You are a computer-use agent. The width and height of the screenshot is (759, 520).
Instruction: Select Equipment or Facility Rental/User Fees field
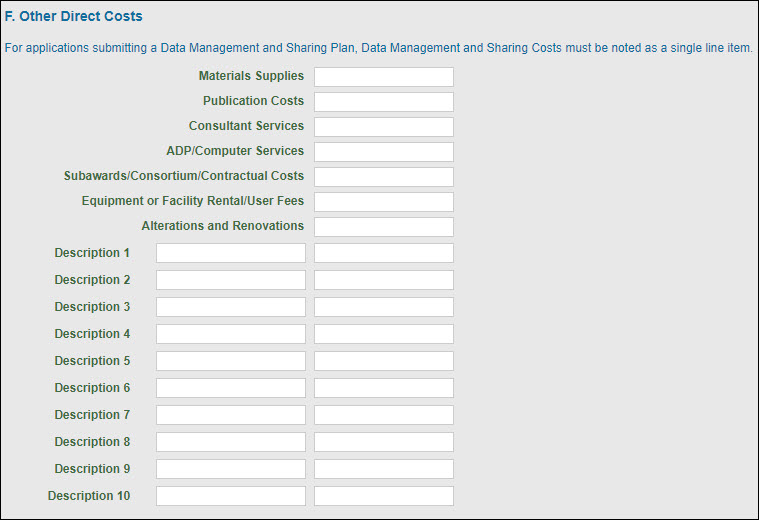pyautogui.click(x=383, y=202)
